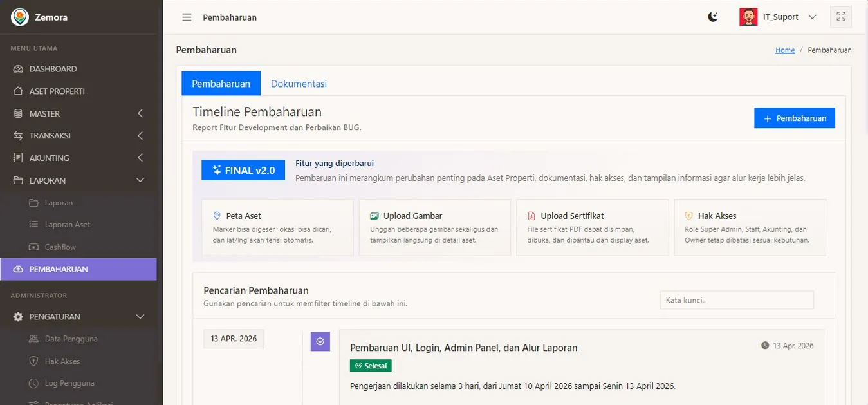Click the fullscreen expand icon
The image size is (868, 405).
click(x=840, y=17)
